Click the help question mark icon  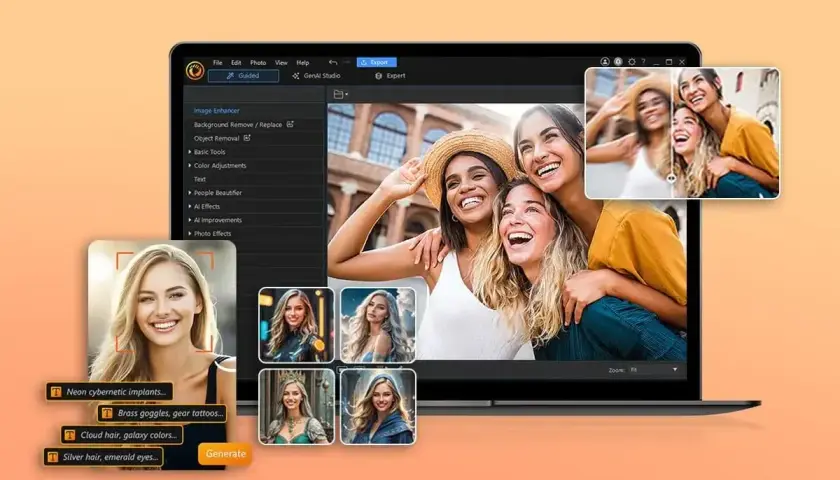pos(643,62)
